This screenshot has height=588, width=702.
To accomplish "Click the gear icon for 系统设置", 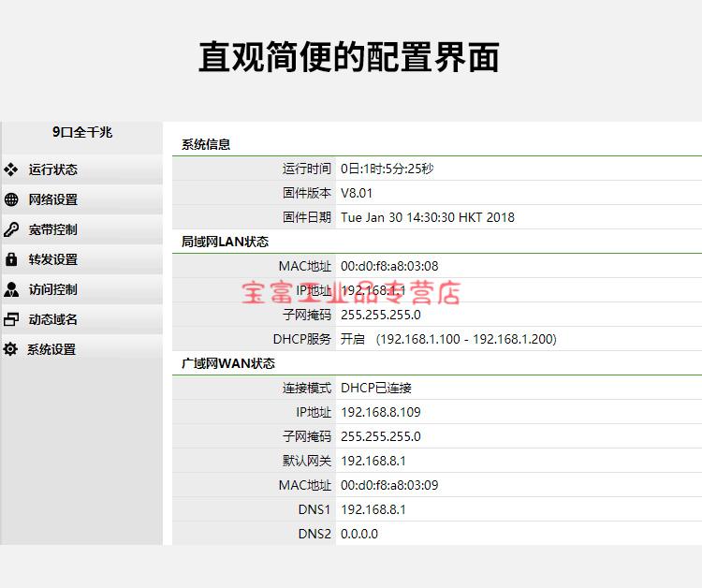I will coord(10,349).
